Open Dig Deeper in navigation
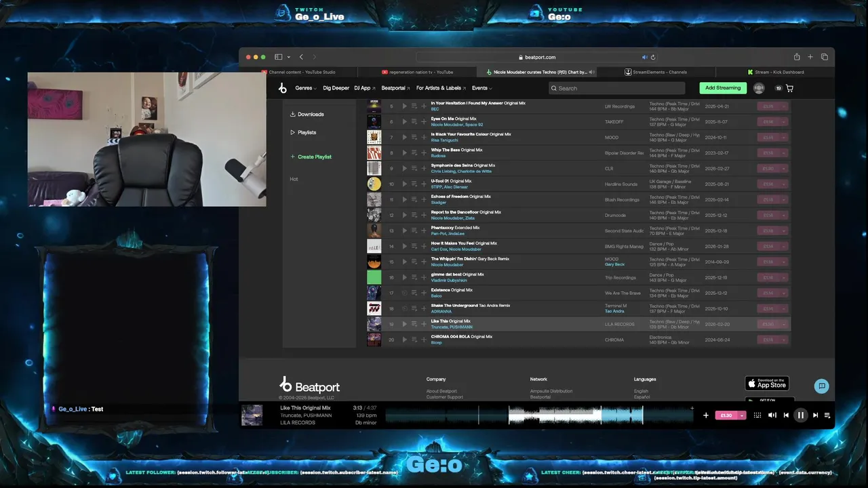Viewport: 868px width, 488px height. coord(336,88)
